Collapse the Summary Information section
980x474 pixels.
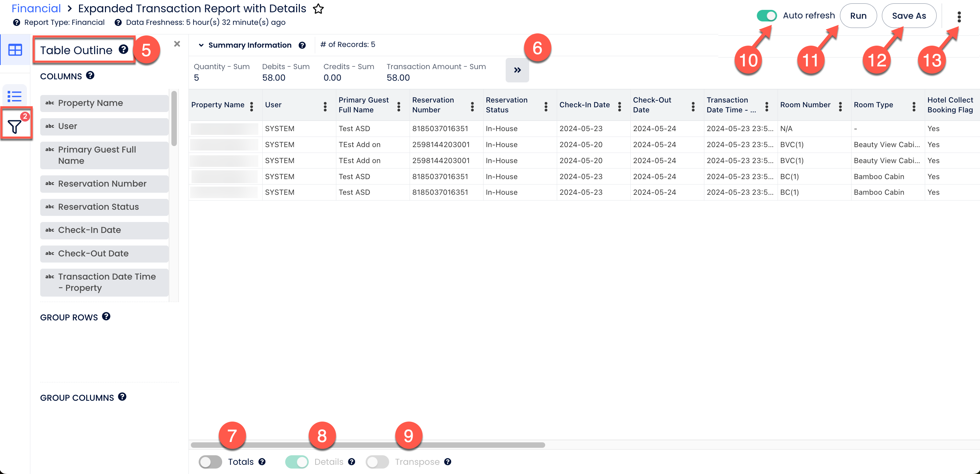(x=201, y=45)
